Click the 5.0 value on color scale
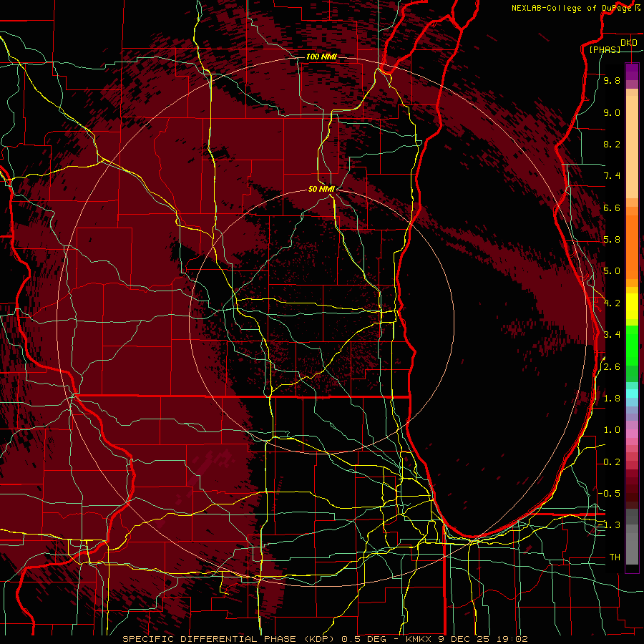644x644 pixels. pos(612,271)
